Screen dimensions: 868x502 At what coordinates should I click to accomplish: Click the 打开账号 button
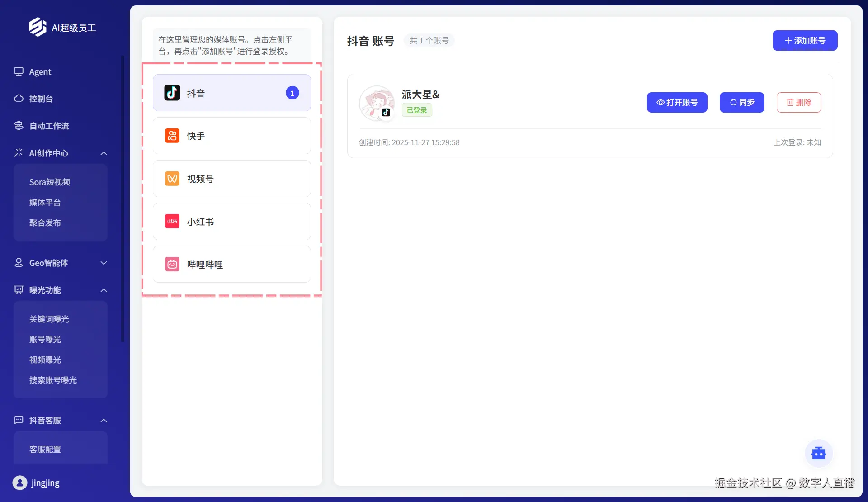(677, 102)
